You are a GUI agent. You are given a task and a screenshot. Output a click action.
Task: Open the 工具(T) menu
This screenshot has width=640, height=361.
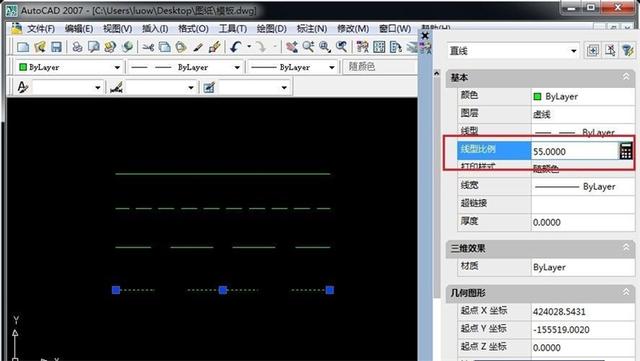233,29
